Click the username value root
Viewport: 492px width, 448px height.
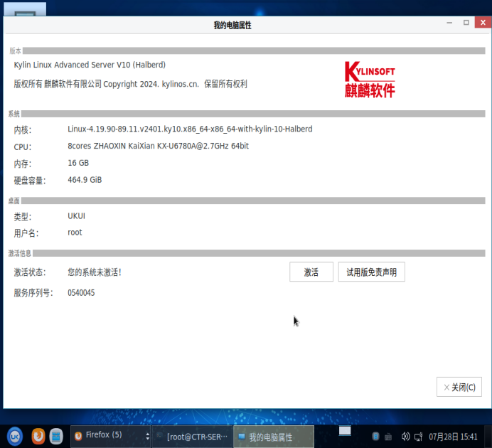[x=75, y=233]
